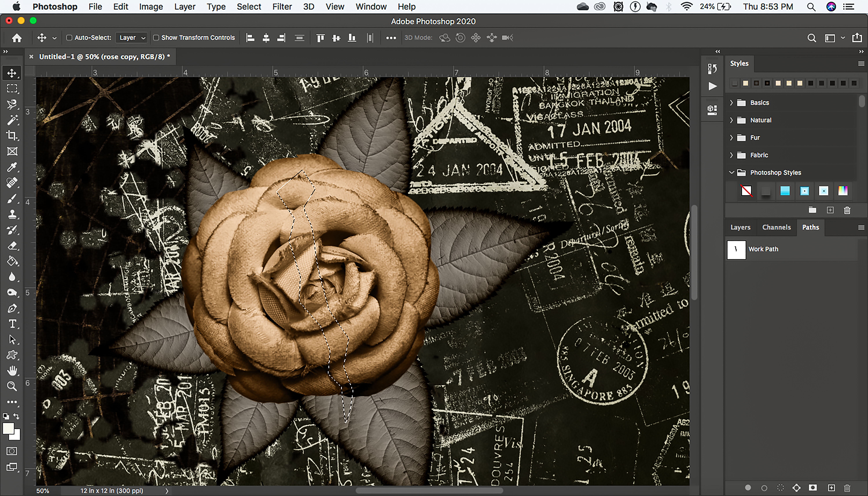Toggle Quick Mask mode

tap(12, 451)
